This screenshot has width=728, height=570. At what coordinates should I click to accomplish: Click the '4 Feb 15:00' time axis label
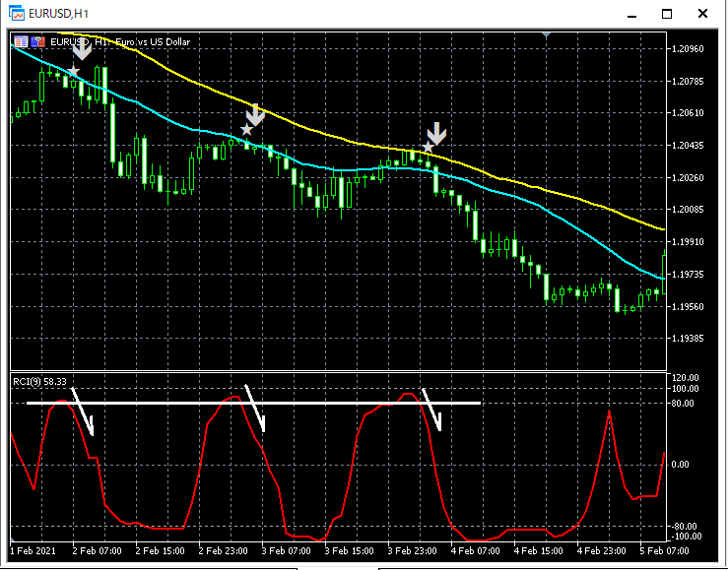coord(539,551)
